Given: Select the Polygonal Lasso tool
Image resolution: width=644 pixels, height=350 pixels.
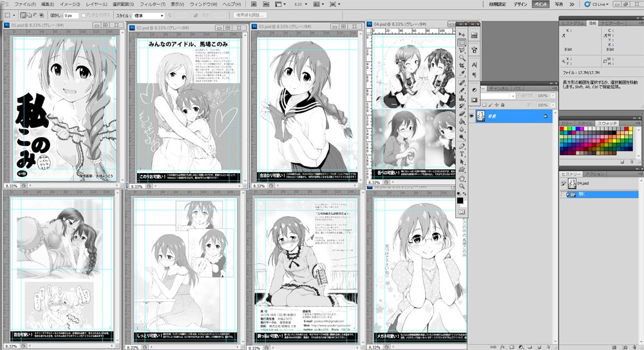Looking at the screenshot, I should [x=462, y=50].
